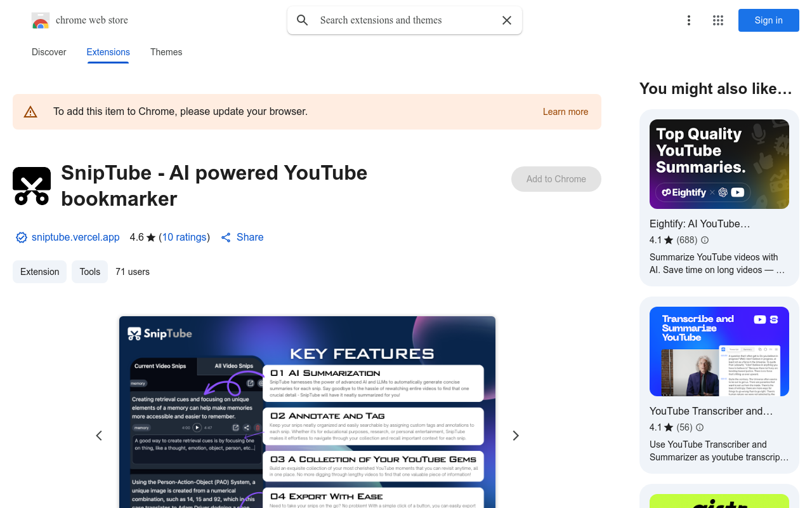The width and height of the screenshot is (812, 508).
Task: Open the three-dot more options menu
Action: (x=689, y=20)
